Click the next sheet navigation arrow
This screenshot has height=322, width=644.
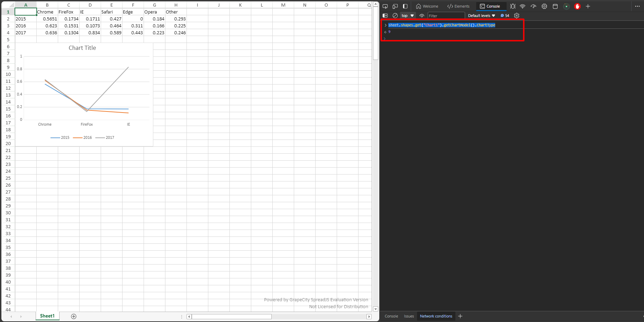tap(21, 316)
